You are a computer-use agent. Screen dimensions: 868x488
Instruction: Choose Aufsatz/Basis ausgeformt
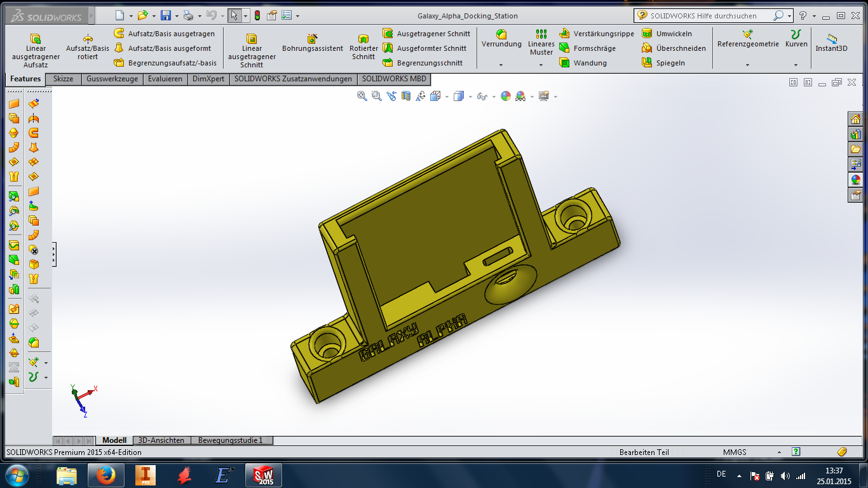(162, 48)
